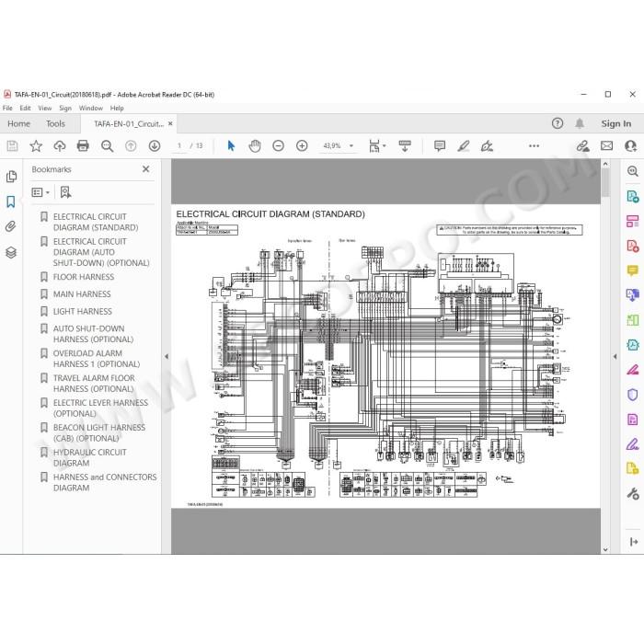644x644 pixels.
Task: Expand the right pane with bottom arrow
Action: click(x=633, y=542)
